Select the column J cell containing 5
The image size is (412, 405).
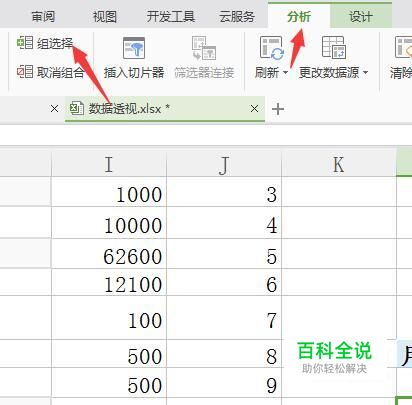pos(224,253)
